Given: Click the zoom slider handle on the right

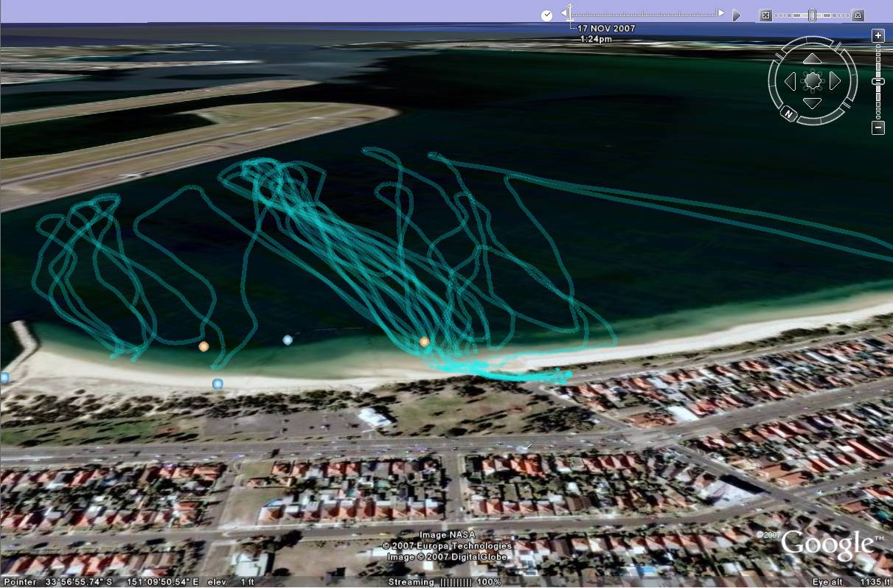Looking at the screenshot, I should 878,81.
